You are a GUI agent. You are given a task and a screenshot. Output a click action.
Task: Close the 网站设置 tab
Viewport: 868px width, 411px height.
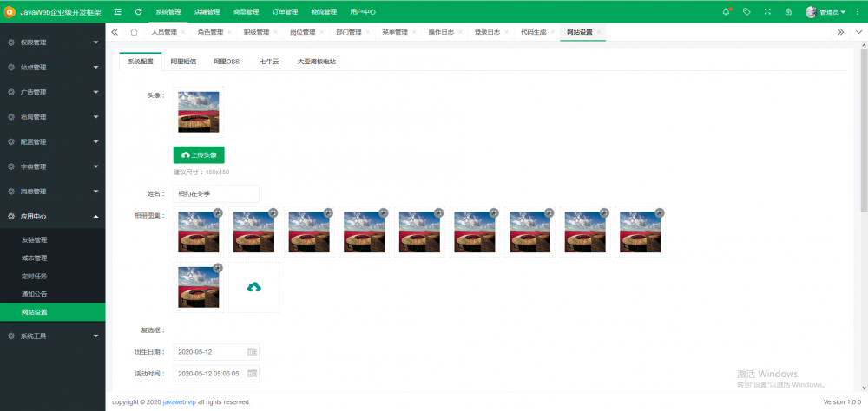(598, 32)
